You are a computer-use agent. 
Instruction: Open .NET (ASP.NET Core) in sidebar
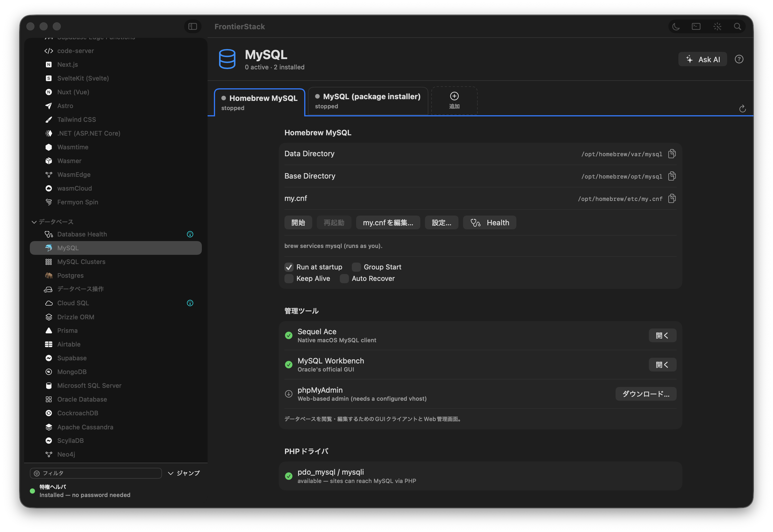click(116, 133)
